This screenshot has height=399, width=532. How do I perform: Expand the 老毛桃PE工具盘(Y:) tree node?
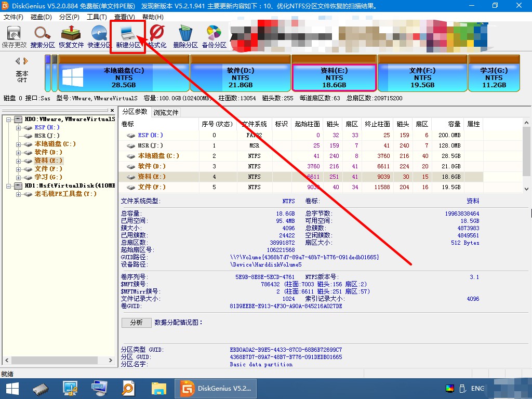pos(18,194)
